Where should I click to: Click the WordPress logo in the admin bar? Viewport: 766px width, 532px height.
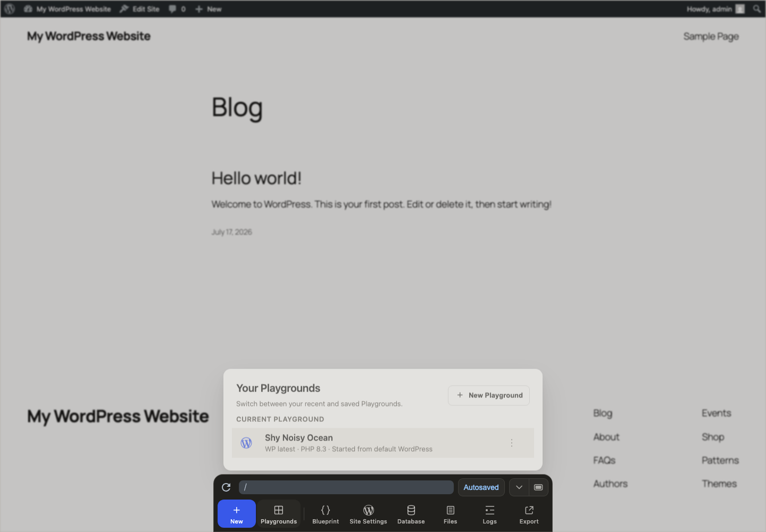pyautogui.click(x=10, y=9)
